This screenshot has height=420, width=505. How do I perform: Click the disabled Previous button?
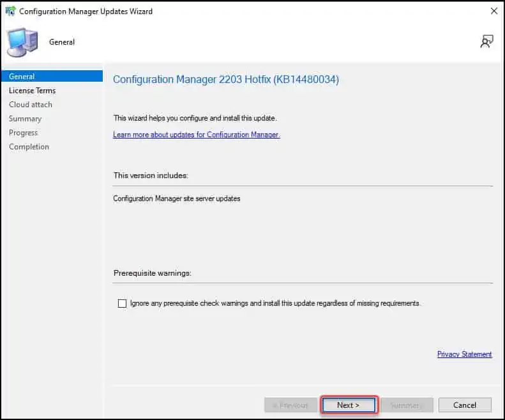click(x=290, y=405)
